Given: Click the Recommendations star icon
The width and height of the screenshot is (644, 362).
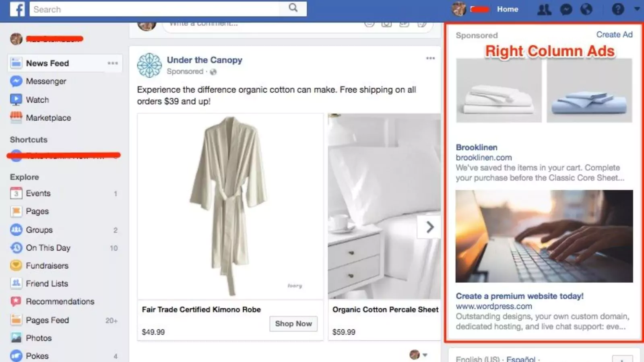Looking at the screenshot, I should pyautogui.click(x=16, y=301).
